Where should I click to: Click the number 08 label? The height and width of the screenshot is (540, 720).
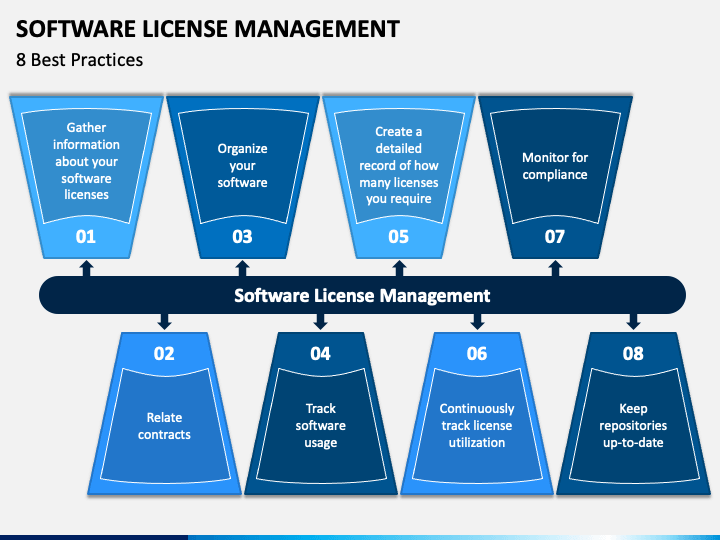633,354
